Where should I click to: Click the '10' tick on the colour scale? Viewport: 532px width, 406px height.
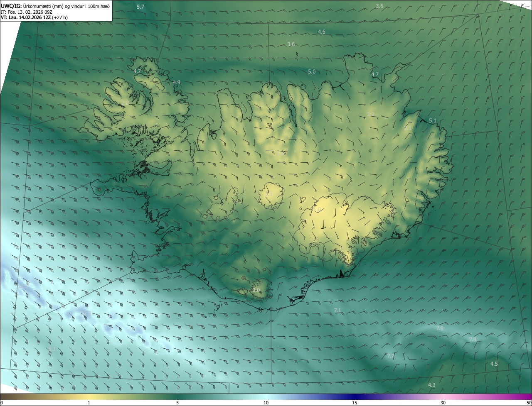266,403
